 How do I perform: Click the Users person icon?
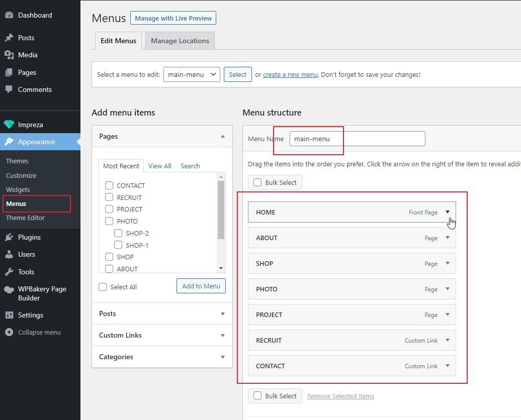pos(9,254)
